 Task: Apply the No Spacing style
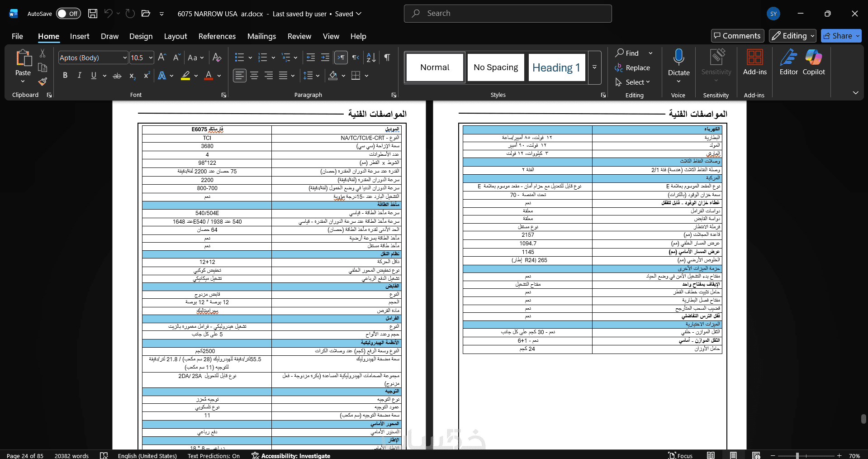(496, 67)
